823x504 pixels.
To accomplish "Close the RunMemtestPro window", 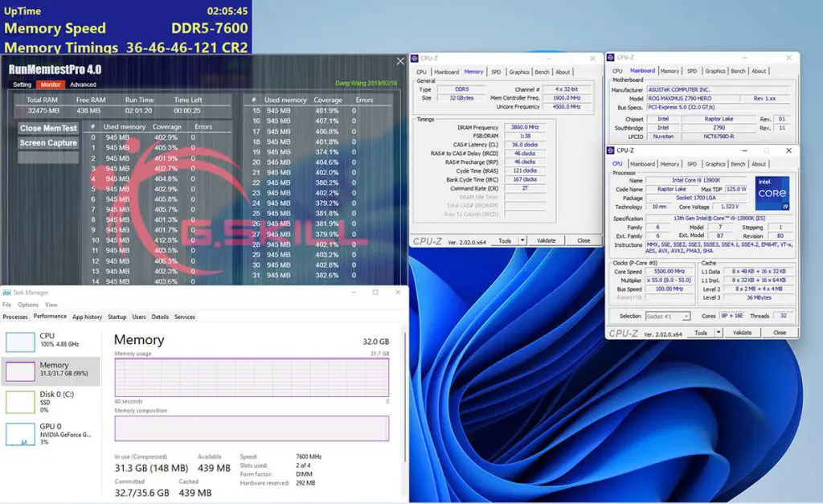I will [x=400, y=61].
